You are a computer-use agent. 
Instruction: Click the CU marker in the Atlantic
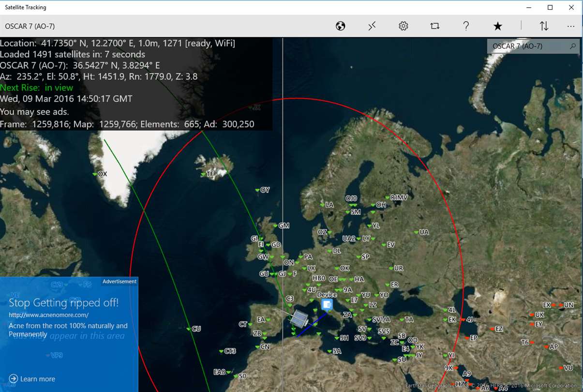[194, 329]
